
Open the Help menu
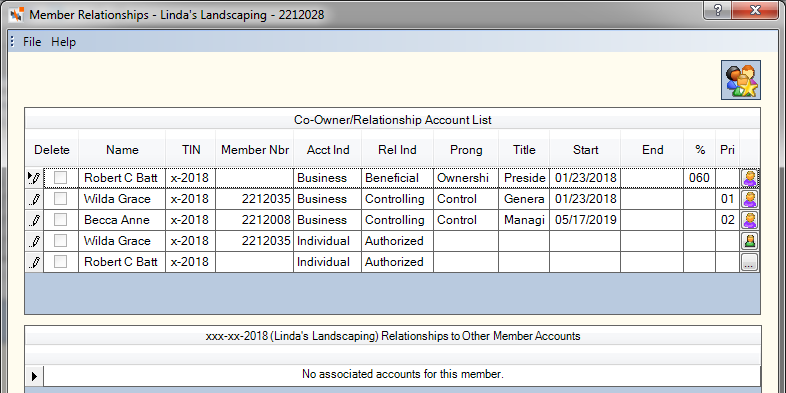tap(64, 42)
